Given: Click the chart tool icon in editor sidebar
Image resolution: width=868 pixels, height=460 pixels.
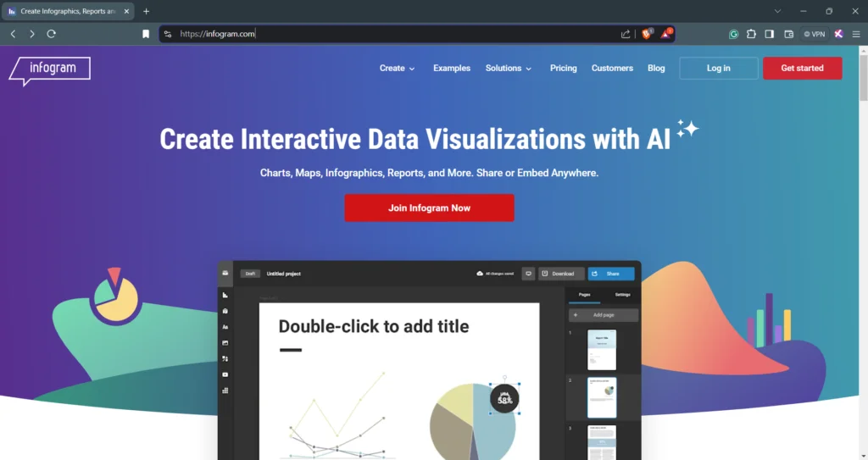Looking at the screenshot, I should 225,295.
